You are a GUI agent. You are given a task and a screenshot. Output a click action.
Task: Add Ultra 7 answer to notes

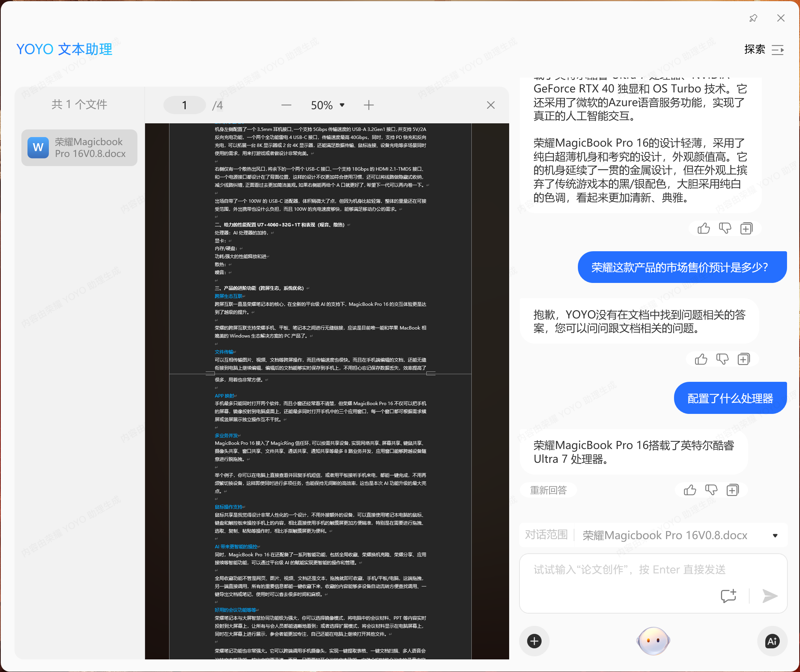tap(732, 490)
